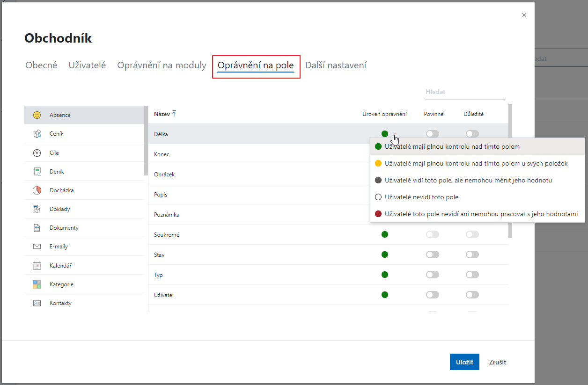Viewport: 588px width, 385px height.
Task: Open the Doklady module icon
Action: (x=37, y=209)
